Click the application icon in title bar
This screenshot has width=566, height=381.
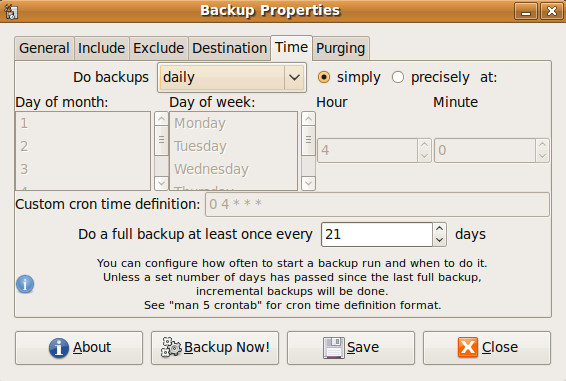point(11,11)
